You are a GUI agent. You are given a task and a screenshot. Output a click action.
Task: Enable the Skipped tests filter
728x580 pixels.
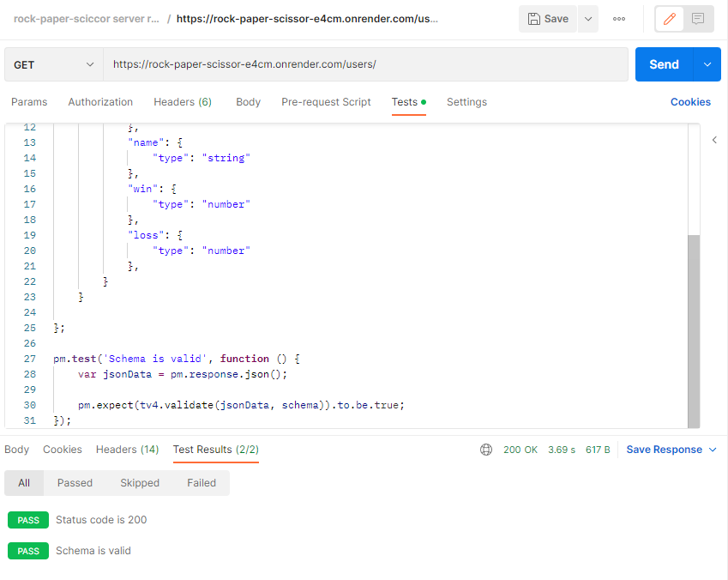coord(140,482)
